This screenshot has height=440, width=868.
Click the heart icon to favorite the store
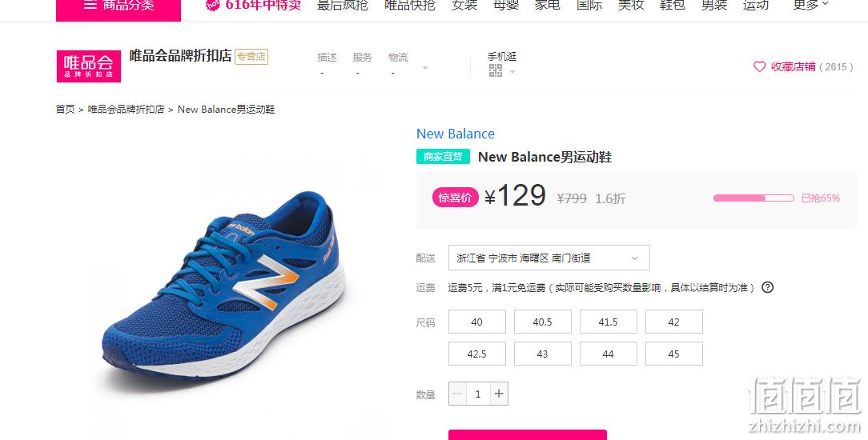tap(759, 67)
